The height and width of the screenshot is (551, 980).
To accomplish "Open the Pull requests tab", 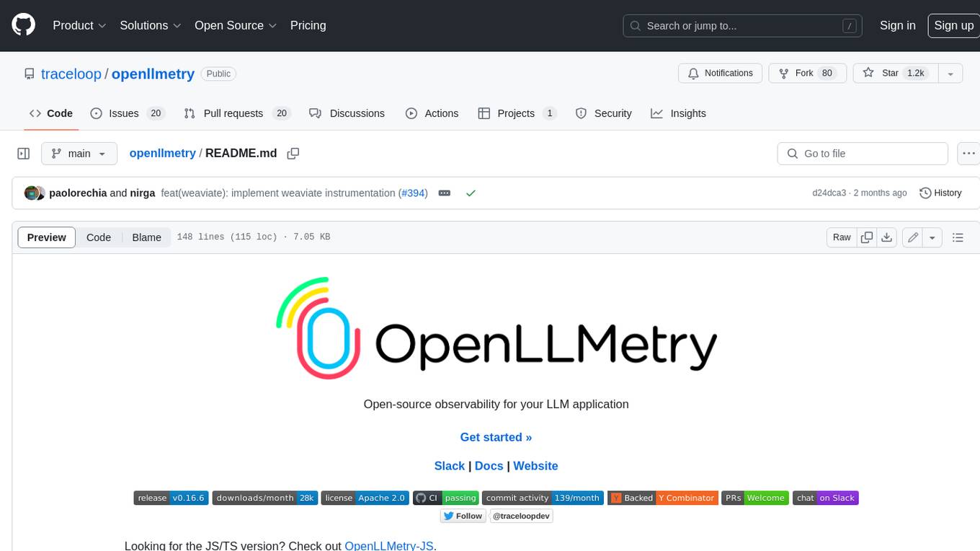I will point(236,113).
